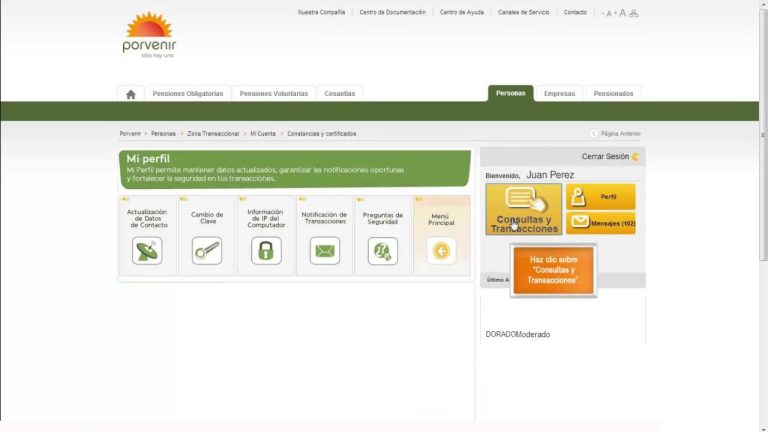The image size is (768, 432).
Task: Switch to Pensiones Obligatorias tab
Action: 188,94
